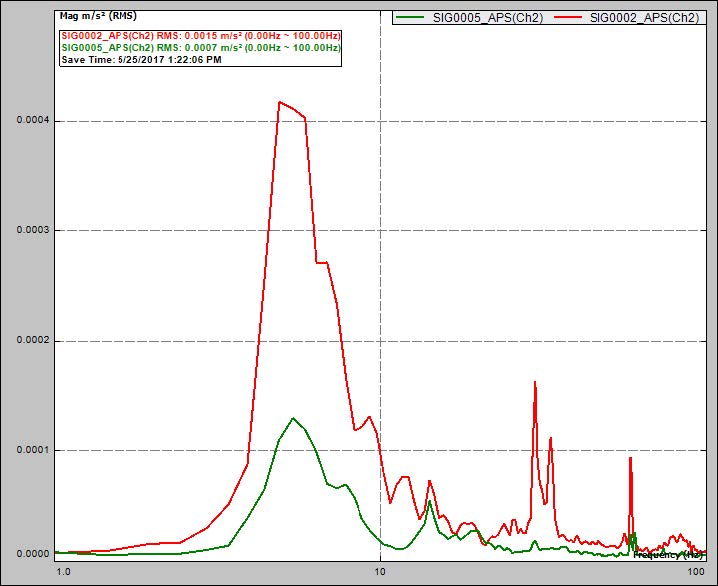Click the tallest narrow red spike right of 10 Hz
This screenshot has height=586, width=718.
click(x=535, y=382)
